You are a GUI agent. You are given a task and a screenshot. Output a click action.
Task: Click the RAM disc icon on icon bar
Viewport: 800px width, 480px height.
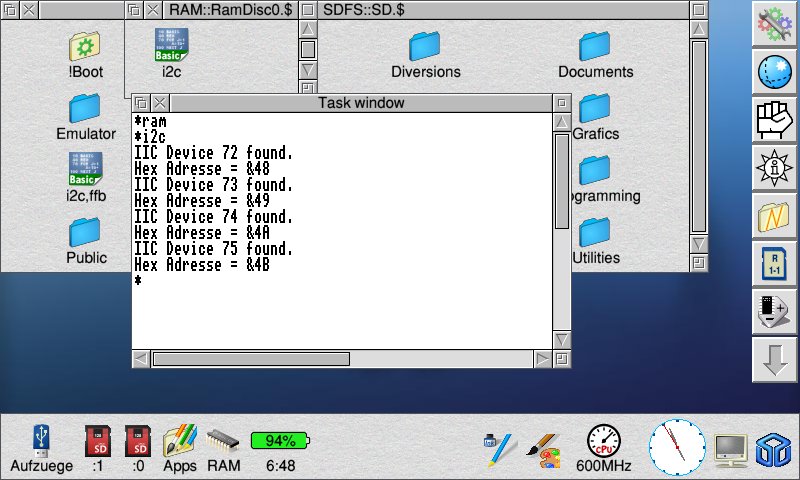click(x=223, y=440)
